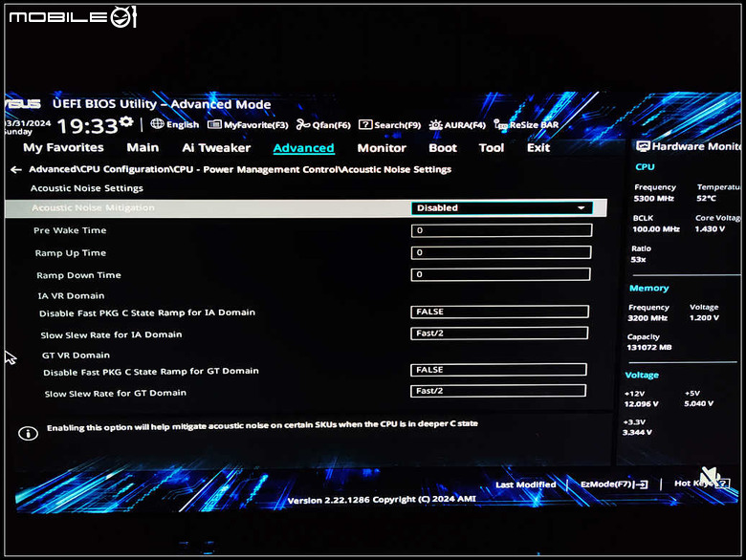Select English language option
This screenshot has height=560, width=746.
tap(183, 124)
